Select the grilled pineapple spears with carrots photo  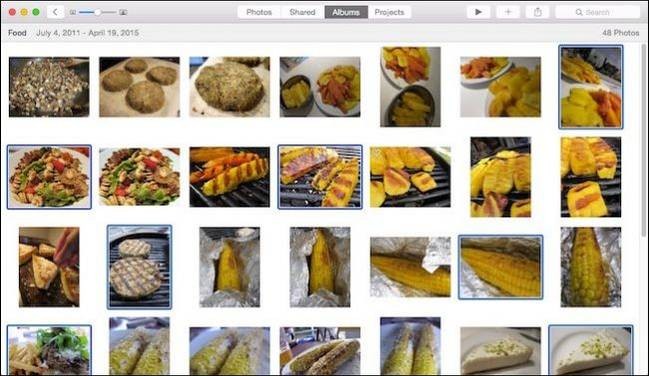(230, 177)
